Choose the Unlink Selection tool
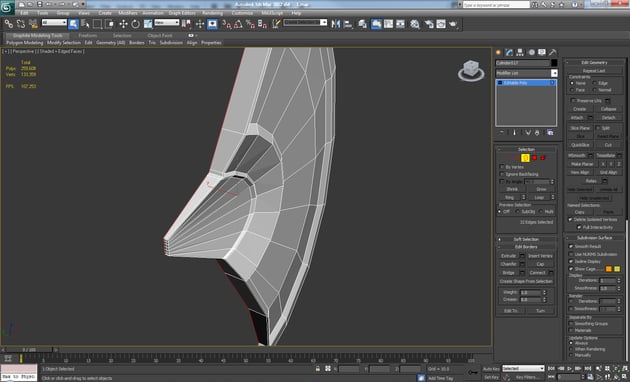This screenshot has height=382, width=630. click(20, 24)
